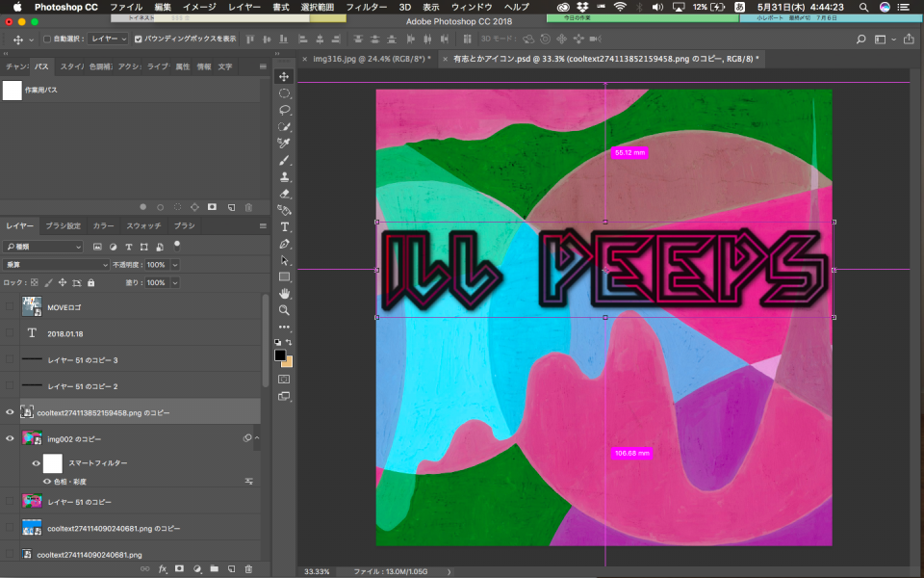This screenshot has width=924, height=578.
Task: Uncheck バウンディングボックスを表示 checkbox
Action: tap(138, 39)
